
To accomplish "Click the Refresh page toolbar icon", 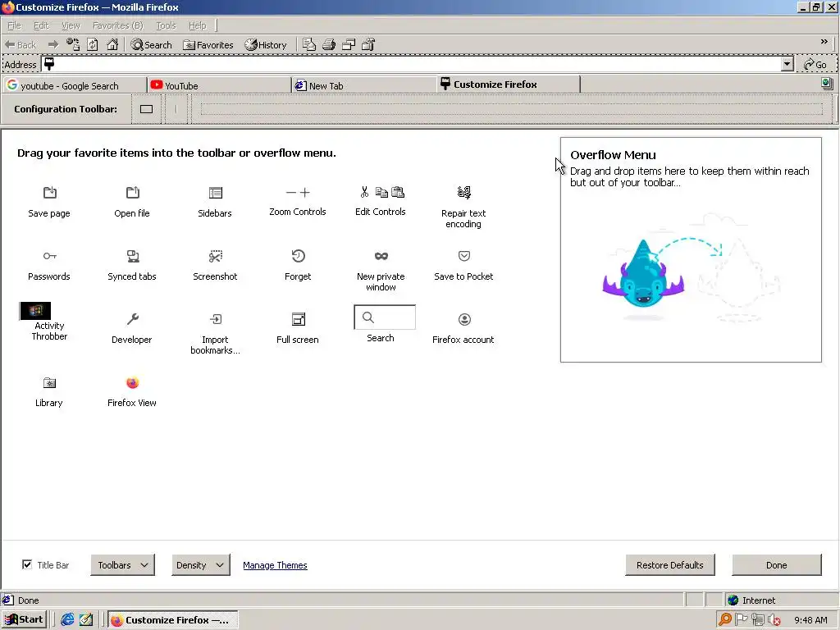I will click(93, 44).
